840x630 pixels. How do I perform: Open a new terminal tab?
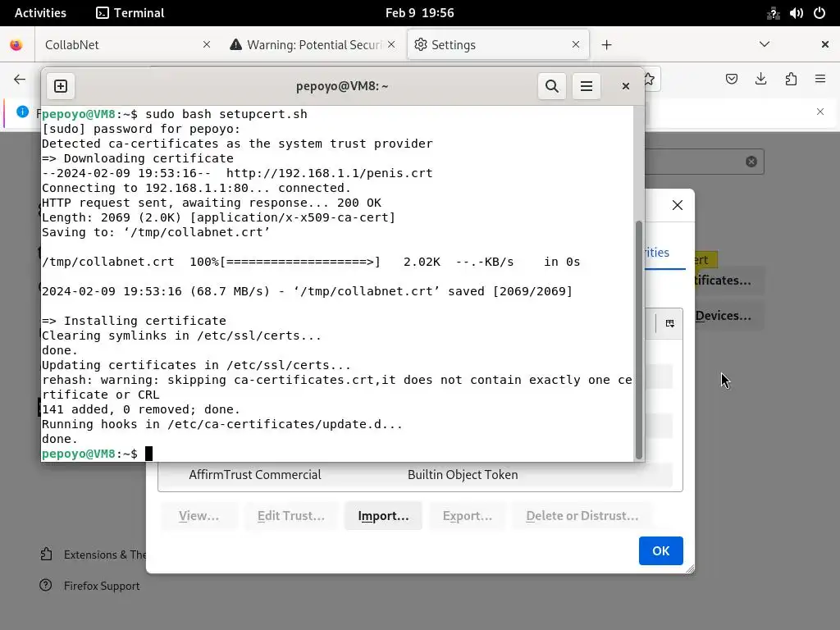pyautogui.click(x=61, y=86)
